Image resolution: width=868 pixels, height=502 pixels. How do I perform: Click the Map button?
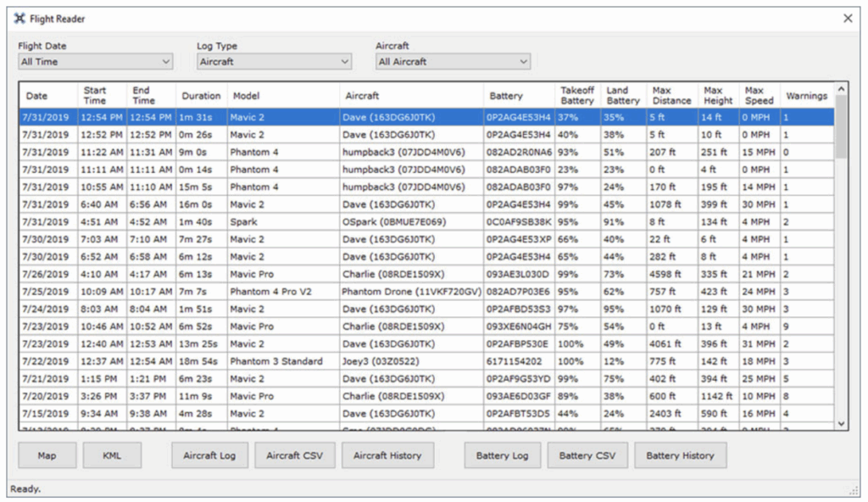pos(47,455)
